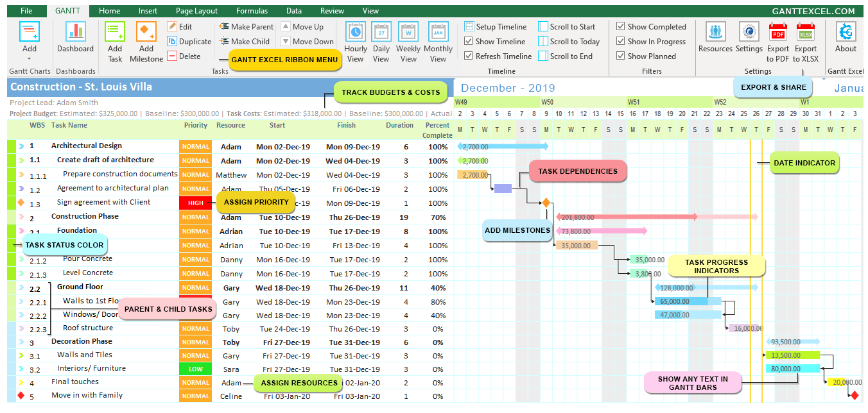Delete the selected task
Screen dimensions: 868x413
pos(184,56)
